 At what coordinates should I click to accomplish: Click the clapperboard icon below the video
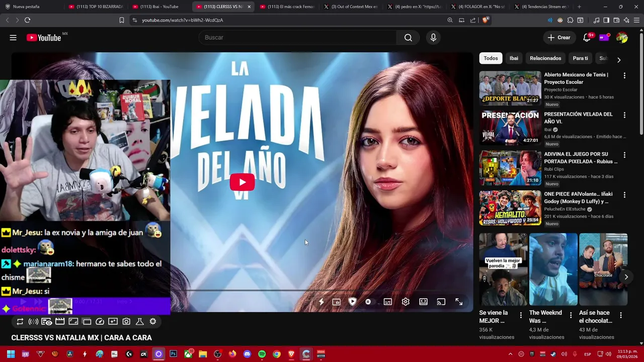pyautogui.click(x=60, y=322)
